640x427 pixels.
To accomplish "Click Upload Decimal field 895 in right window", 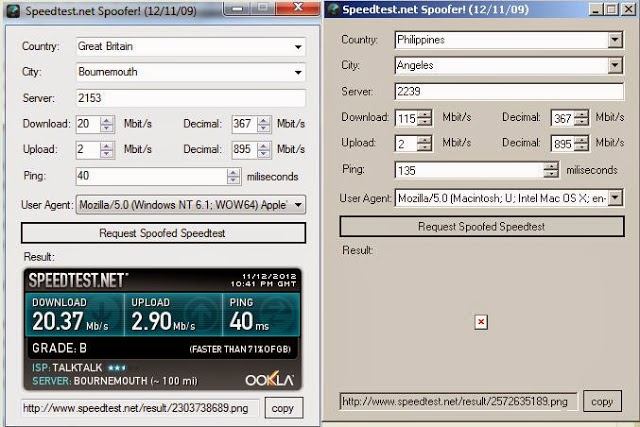I will (x=562, y=143).
